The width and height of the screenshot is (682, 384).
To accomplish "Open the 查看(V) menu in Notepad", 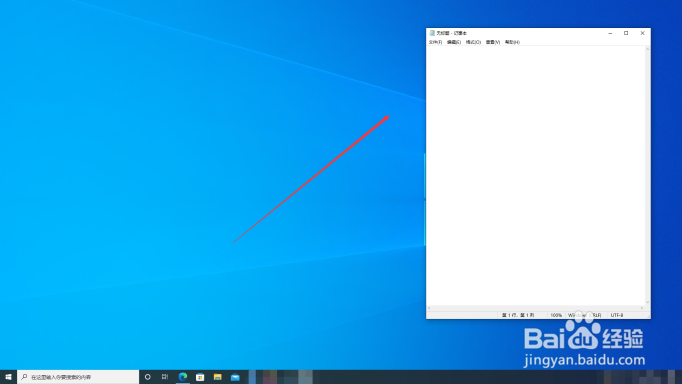I will [x=493, y=42].
